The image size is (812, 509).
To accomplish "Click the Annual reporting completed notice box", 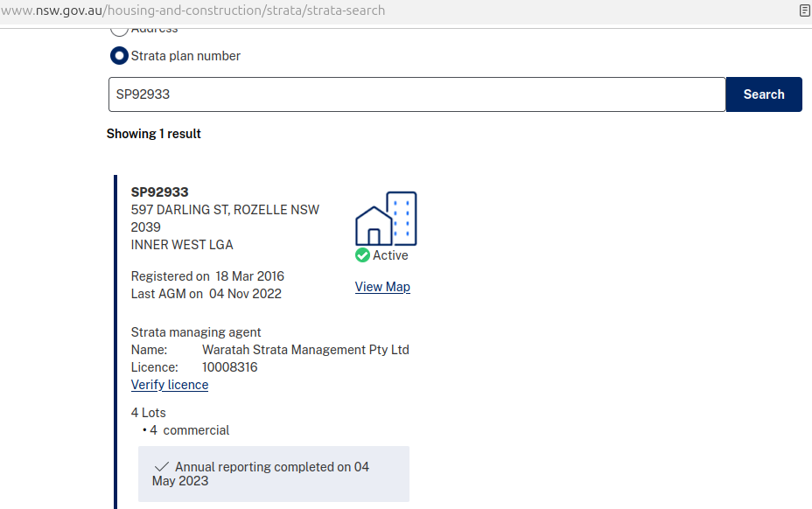I will coord(273,474).
